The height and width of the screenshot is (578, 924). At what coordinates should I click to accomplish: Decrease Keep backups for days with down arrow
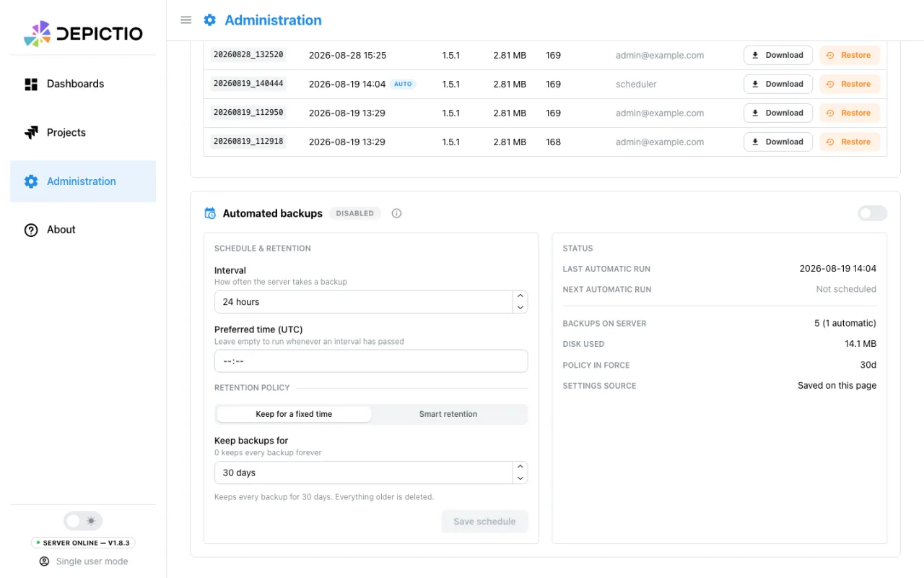point(520,478)
